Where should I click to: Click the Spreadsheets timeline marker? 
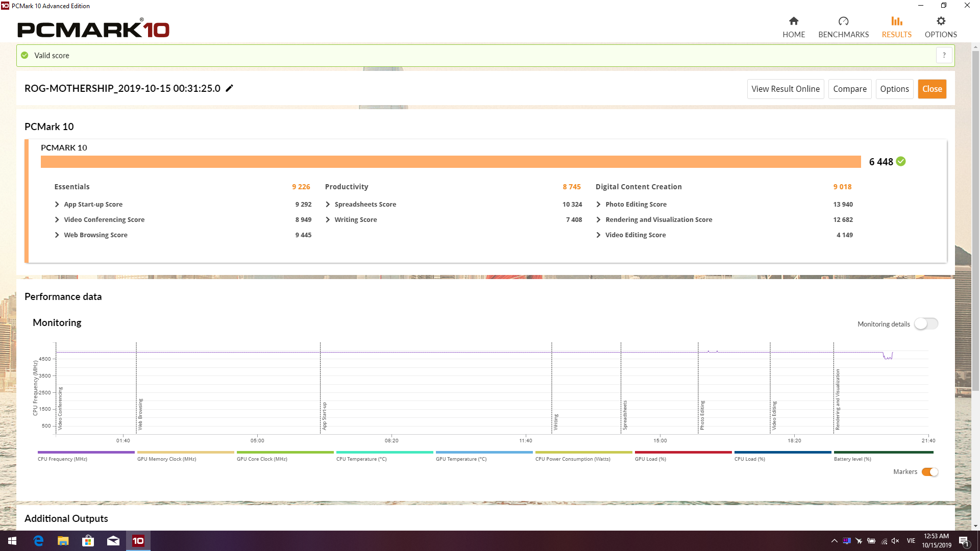click(625, 415)
